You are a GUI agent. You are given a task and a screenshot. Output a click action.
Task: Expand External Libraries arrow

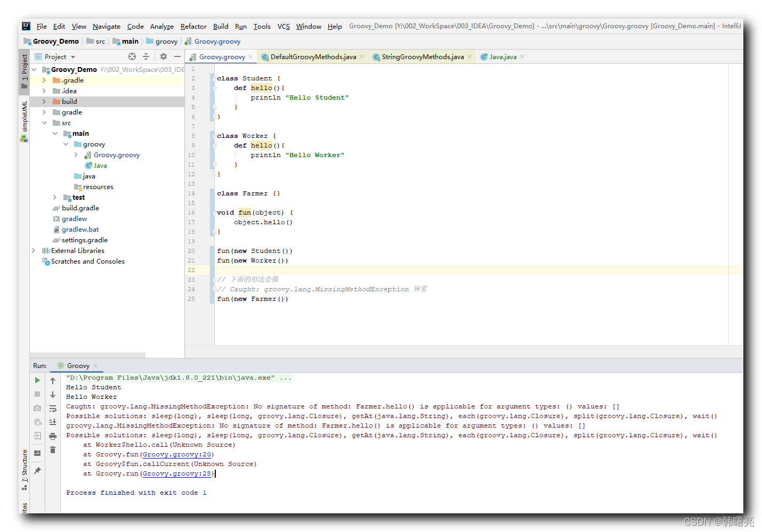tap(34, 251)
